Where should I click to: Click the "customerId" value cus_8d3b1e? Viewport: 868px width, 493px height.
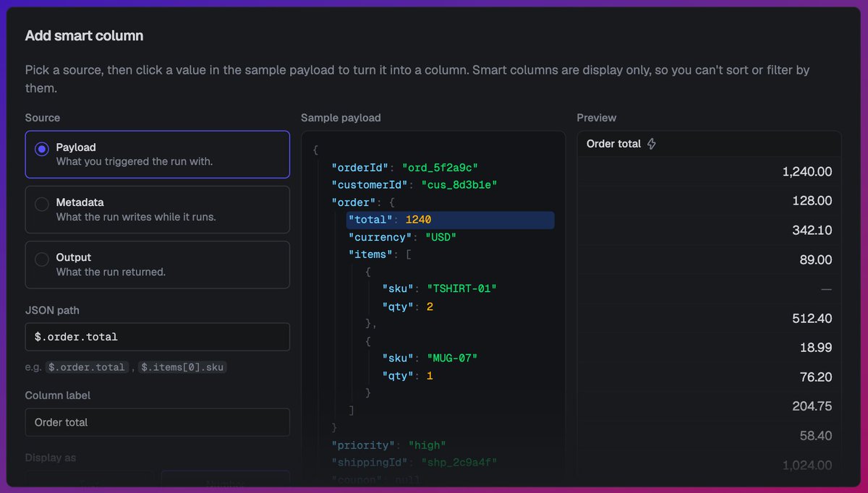point(459,185)
